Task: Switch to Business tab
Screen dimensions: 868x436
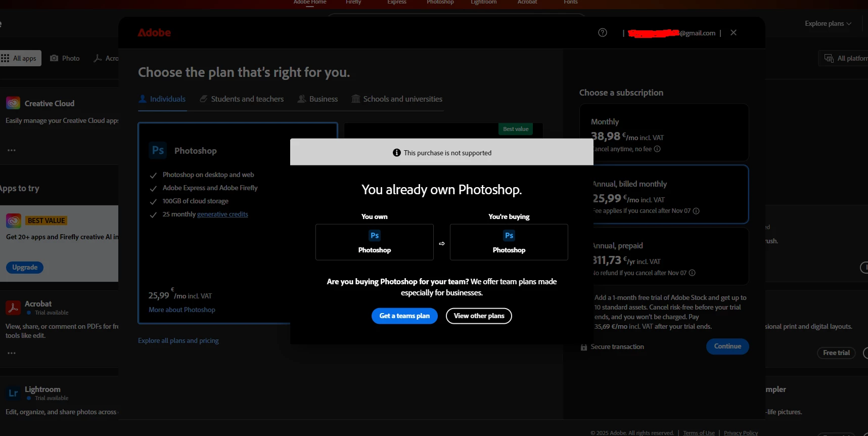Action: (317, 99)
